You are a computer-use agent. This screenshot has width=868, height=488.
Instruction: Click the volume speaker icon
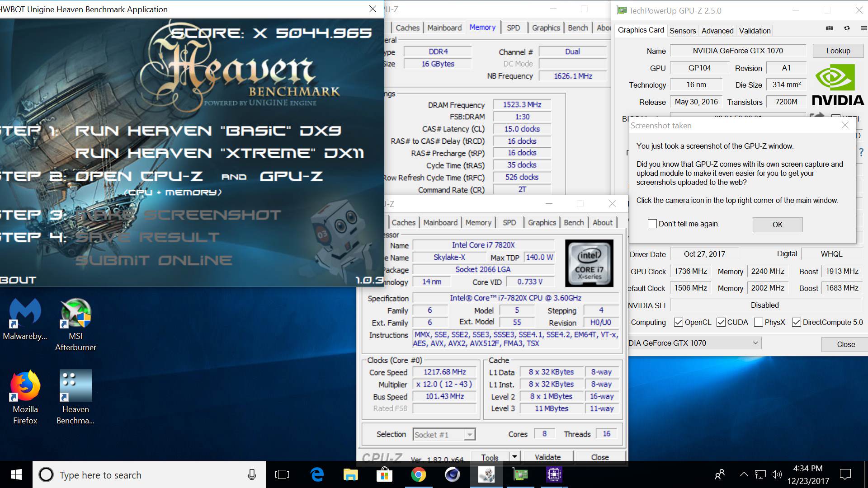pyautogui.click(x=776, y=474)
